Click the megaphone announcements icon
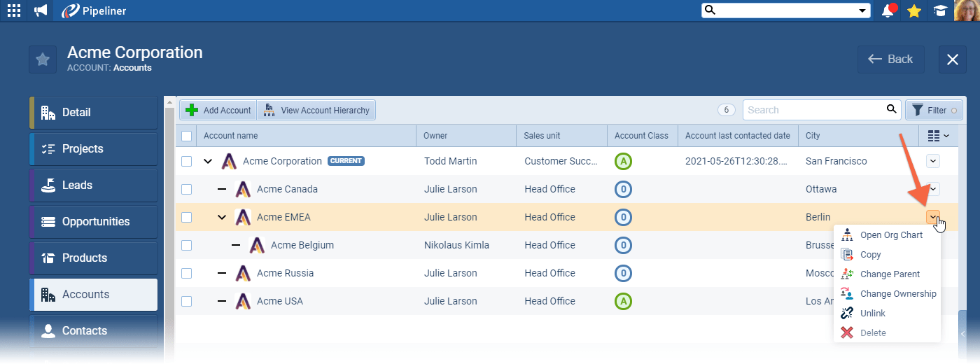980x364 pixels. point(41,10)
